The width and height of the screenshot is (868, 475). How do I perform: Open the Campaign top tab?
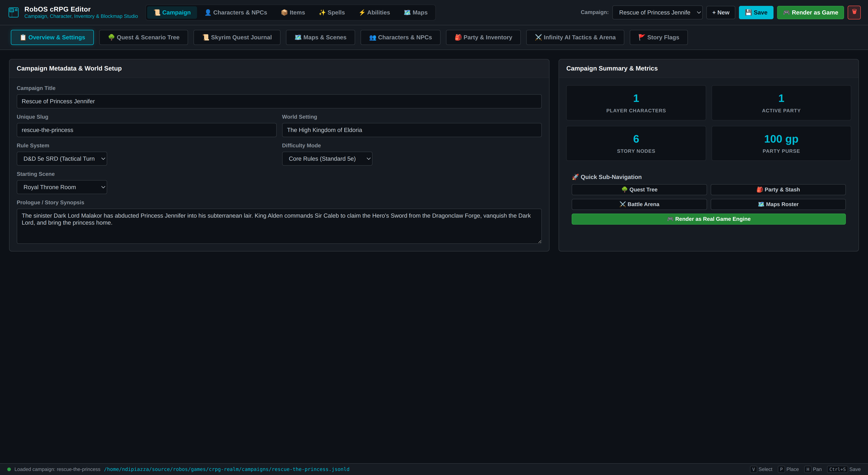(172, 12)
